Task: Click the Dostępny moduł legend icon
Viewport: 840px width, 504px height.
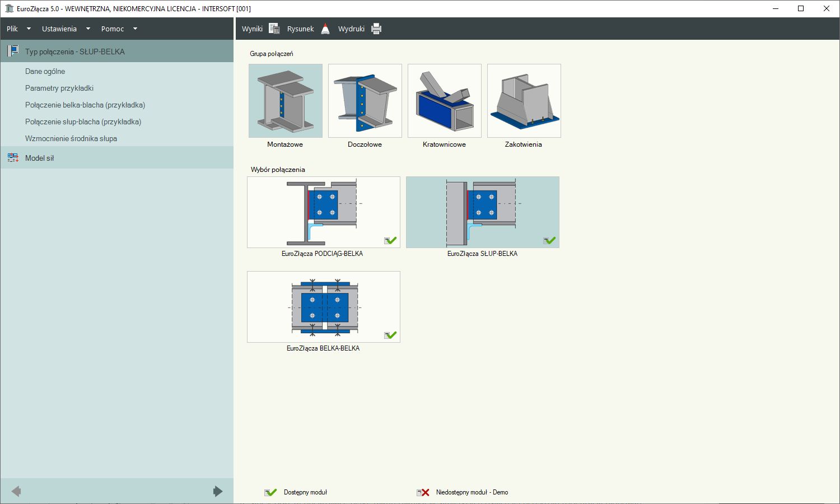Action: (x=270, y=493)
